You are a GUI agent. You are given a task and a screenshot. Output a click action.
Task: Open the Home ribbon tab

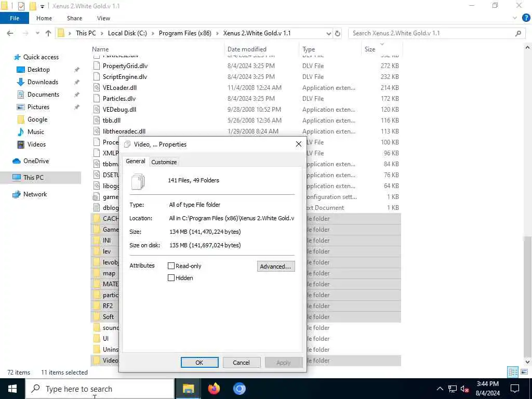pyautogui.click(x=44, y=18)
